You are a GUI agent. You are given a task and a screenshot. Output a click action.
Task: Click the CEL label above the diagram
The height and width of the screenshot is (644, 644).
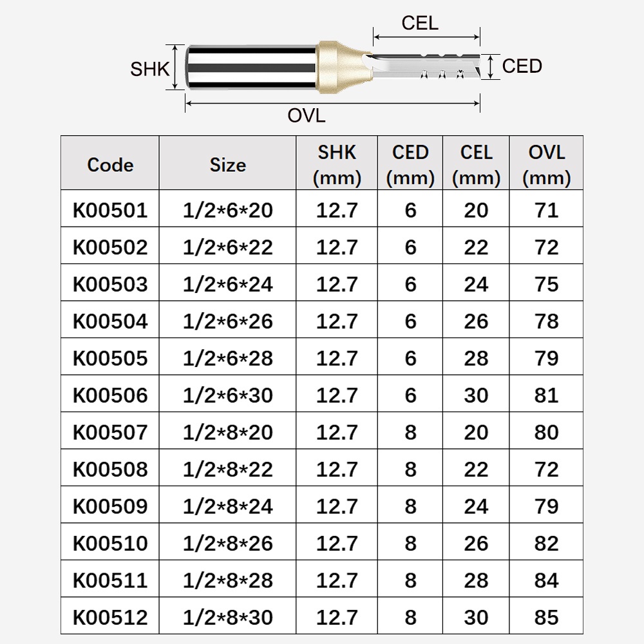click(420, 23)
